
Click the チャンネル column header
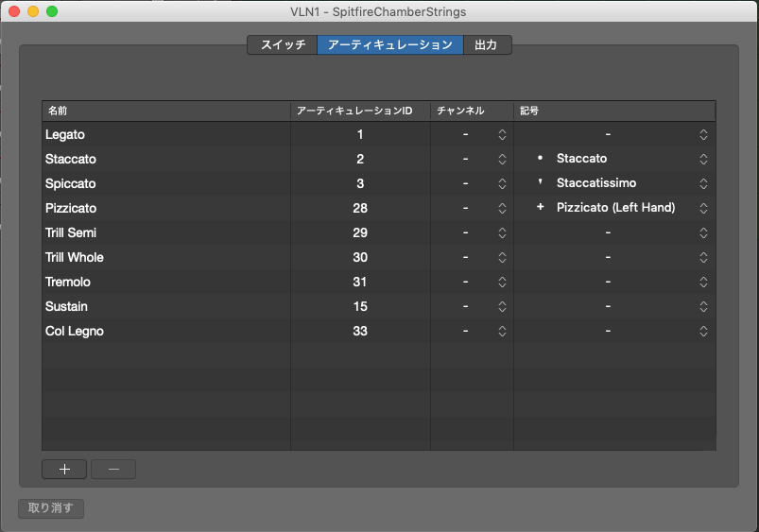pyautogui.click(x=472, y=111)
